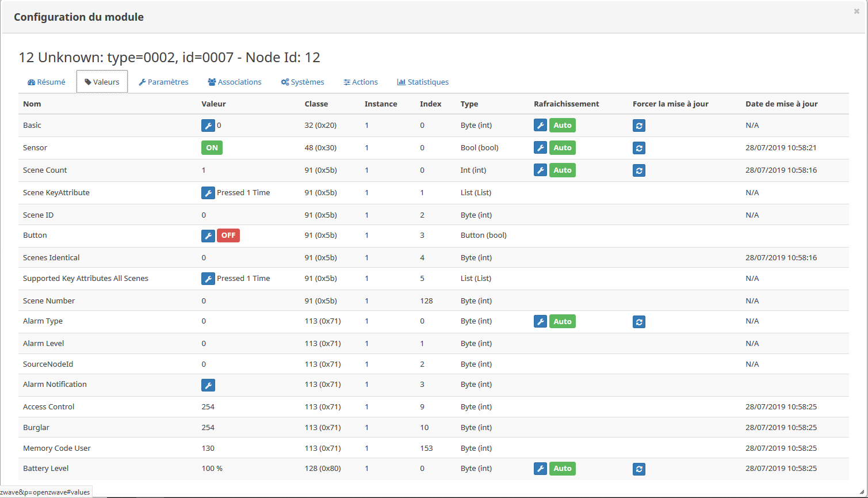Click the Rafraichissement column header
Screen dimensions: 868x498
(567, 104)
